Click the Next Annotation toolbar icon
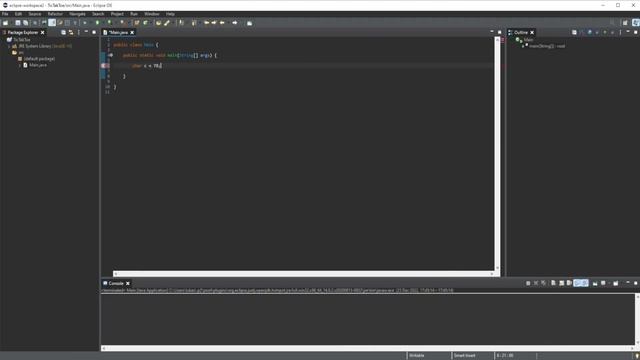The width and height of the screenshot is (640, 360). 182,23
